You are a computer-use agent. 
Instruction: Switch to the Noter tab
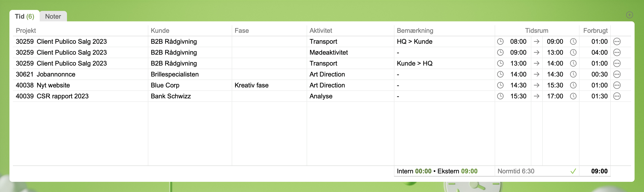[x=53, y=17]
